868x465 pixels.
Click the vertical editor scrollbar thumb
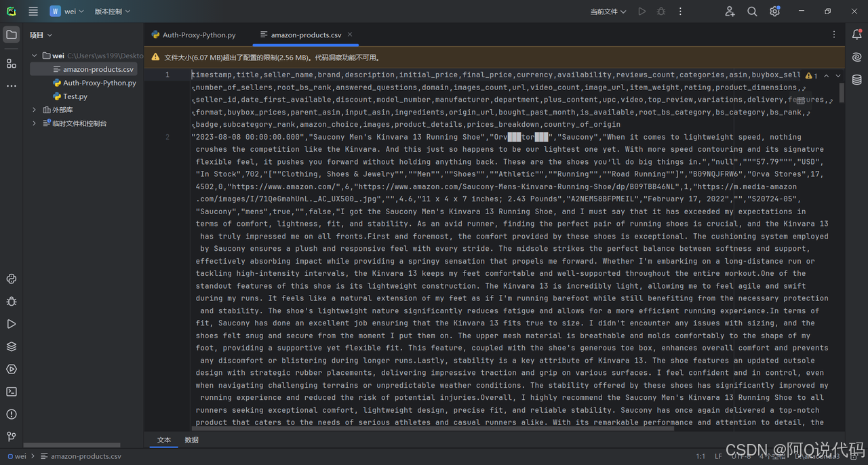point(842,93)
